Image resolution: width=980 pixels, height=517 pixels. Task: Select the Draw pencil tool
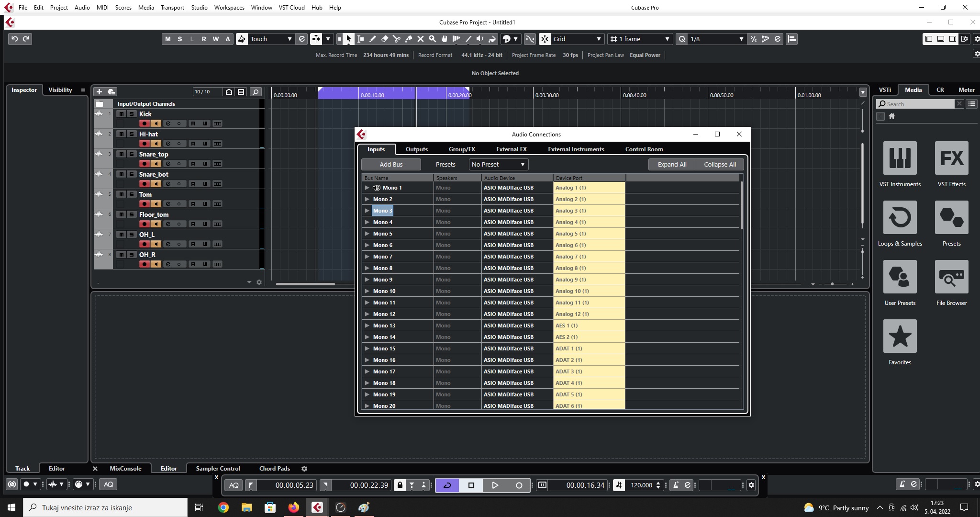click(x=372, y=39)
